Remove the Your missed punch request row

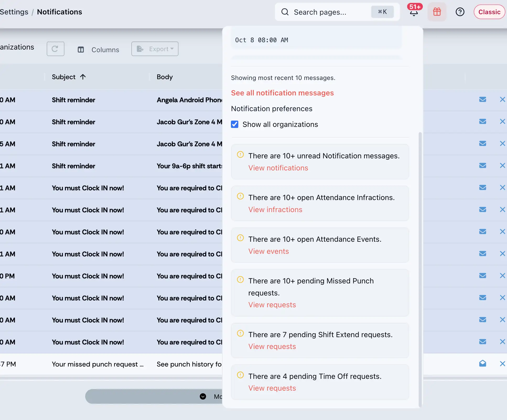[x=502, y=364]
